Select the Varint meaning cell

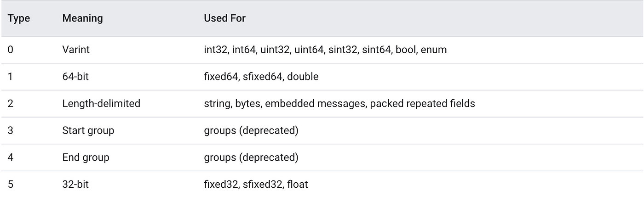(76, 50)
